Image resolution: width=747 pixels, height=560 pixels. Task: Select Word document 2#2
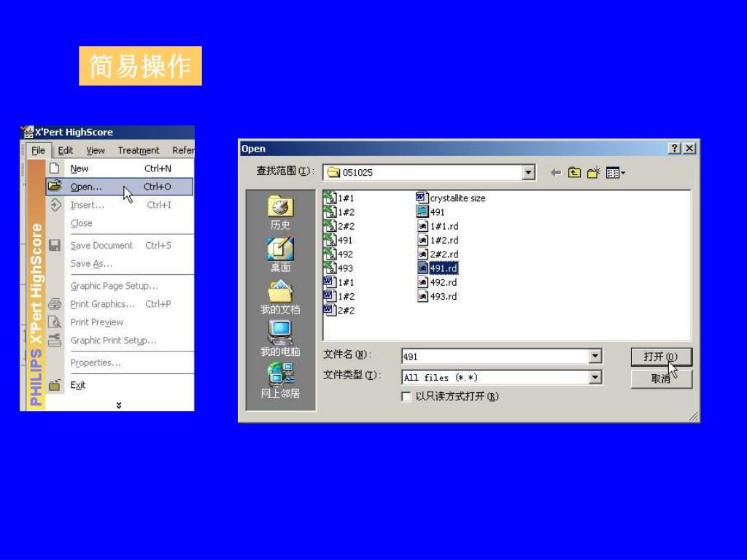coord(338,311)
